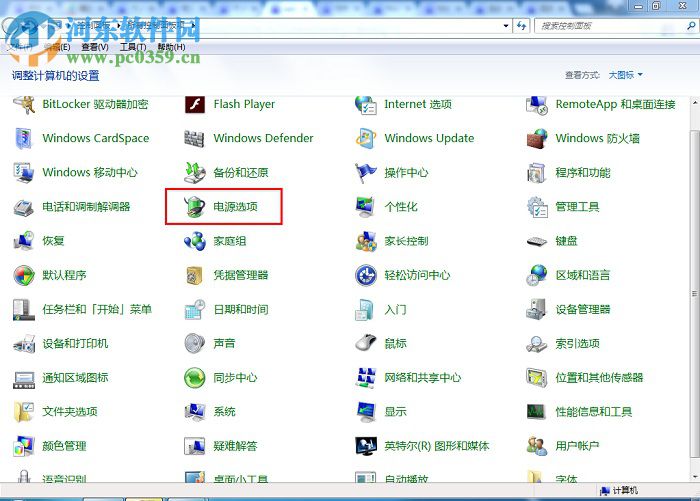Open 程序和功能 icon
Image resolution: width=700 pixels, height=501 pixels.
[x=537, y=173]
